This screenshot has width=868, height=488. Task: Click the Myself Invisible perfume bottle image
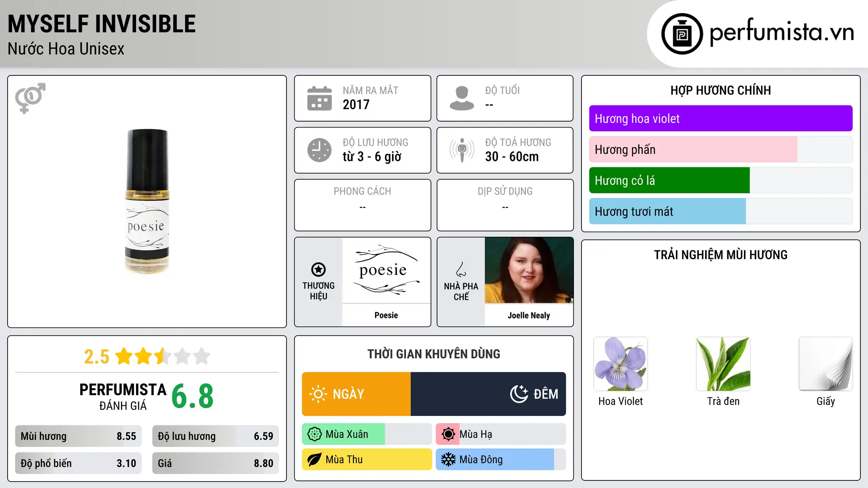(147, 201)
